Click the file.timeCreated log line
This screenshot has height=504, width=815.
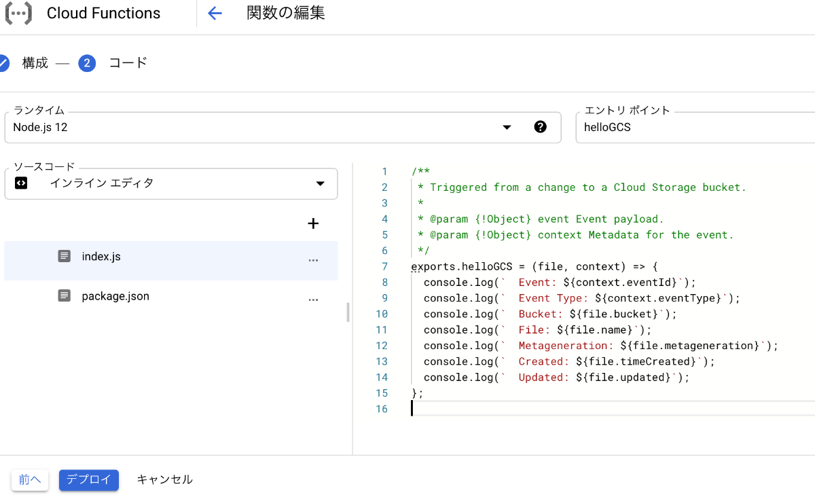[569, 361]
